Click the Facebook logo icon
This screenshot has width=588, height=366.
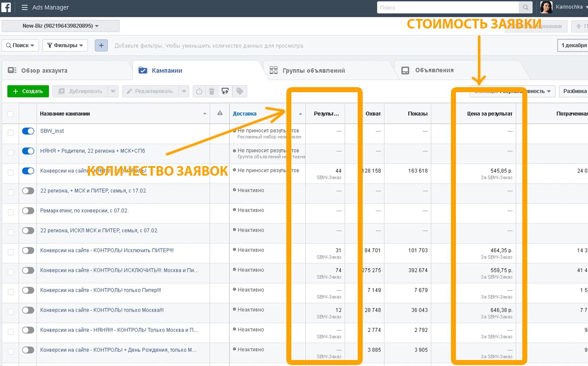(6, 7)
